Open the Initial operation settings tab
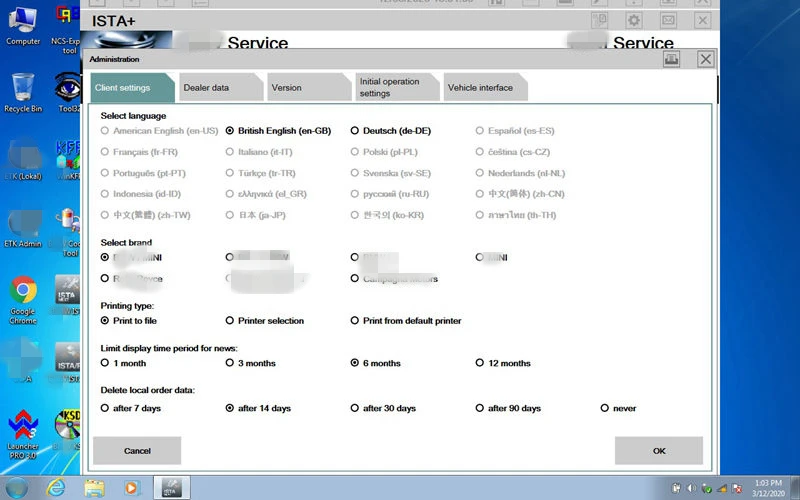 click(397, 87)
